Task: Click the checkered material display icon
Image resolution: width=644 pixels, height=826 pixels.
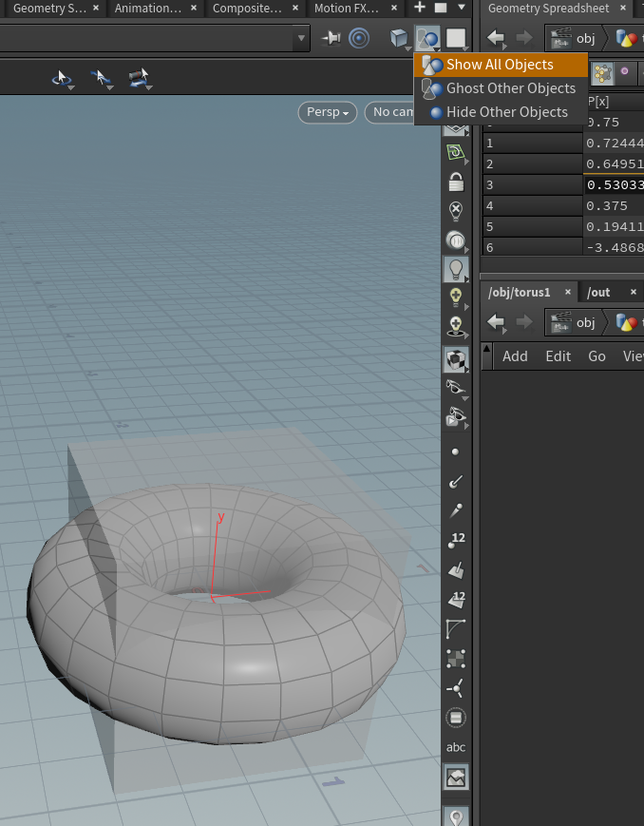Action: coord(456,359)
